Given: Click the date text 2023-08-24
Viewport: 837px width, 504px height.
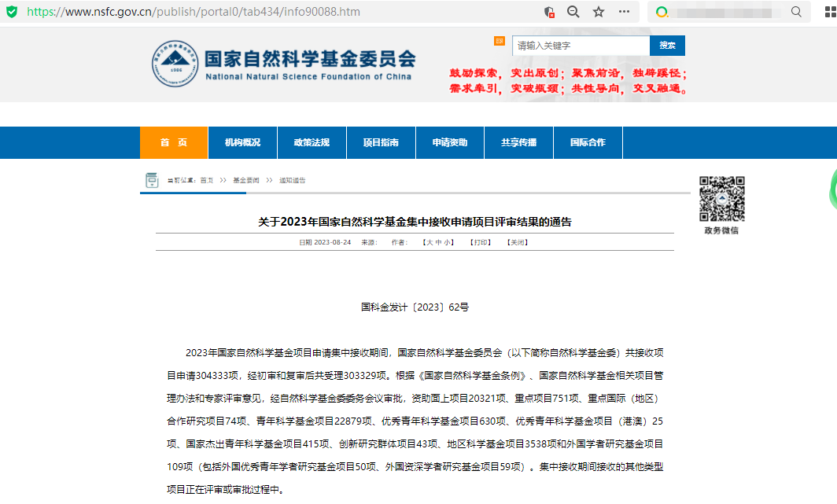Looking at the screenshot, I should point(333,242).
